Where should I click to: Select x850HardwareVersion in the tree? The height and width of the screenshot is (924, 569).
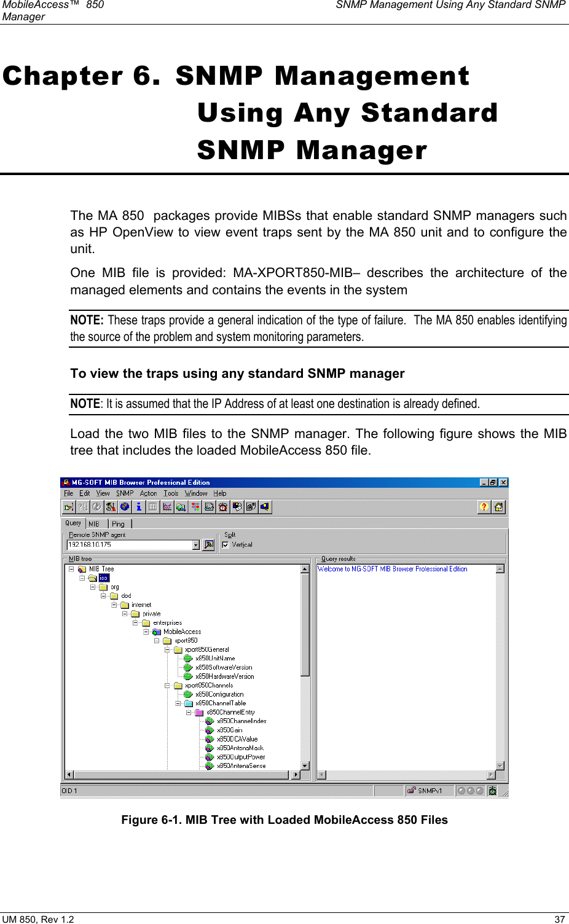click(x=225, y=676)
